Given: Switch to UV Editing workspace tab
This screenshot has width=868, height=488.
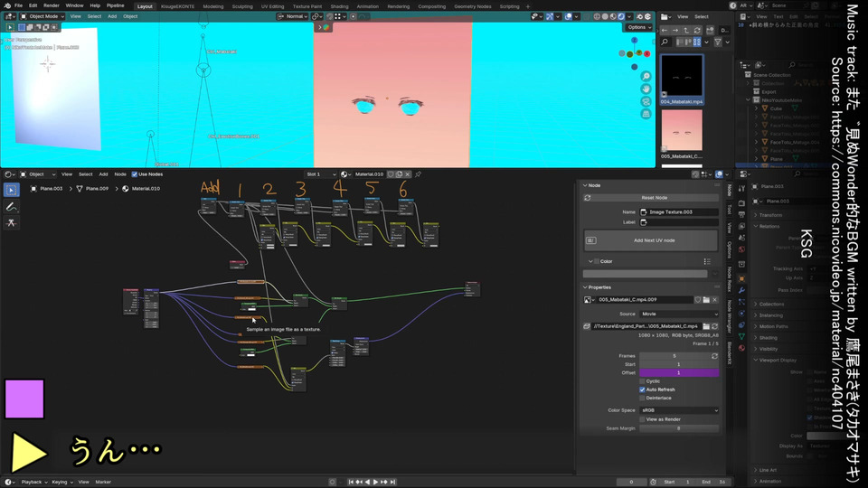Looking at the screenshot, I should [x=272, y=6].
